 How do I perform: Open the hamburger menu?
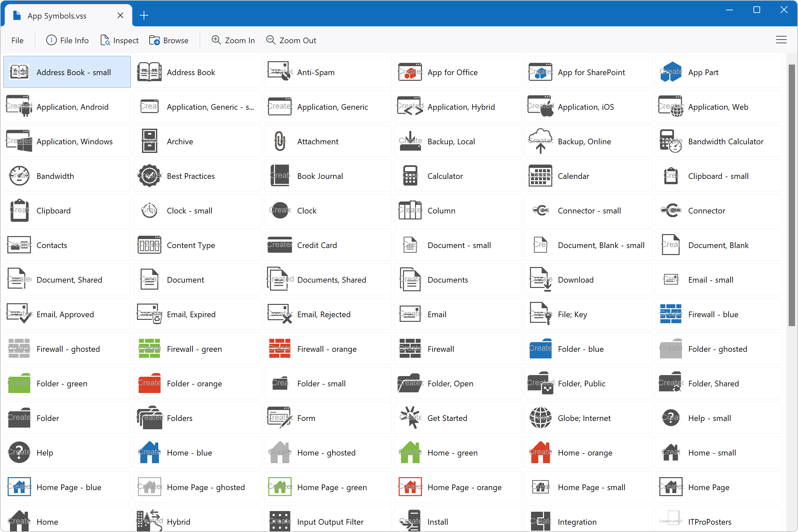tap(781, 40)
